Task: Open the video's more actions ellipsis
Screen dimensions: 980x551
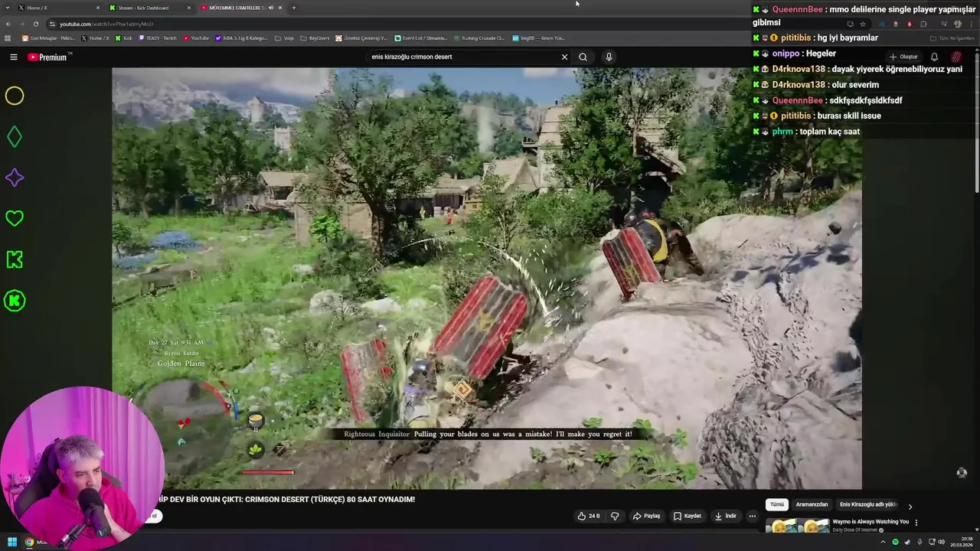Action: coord(752,516)
